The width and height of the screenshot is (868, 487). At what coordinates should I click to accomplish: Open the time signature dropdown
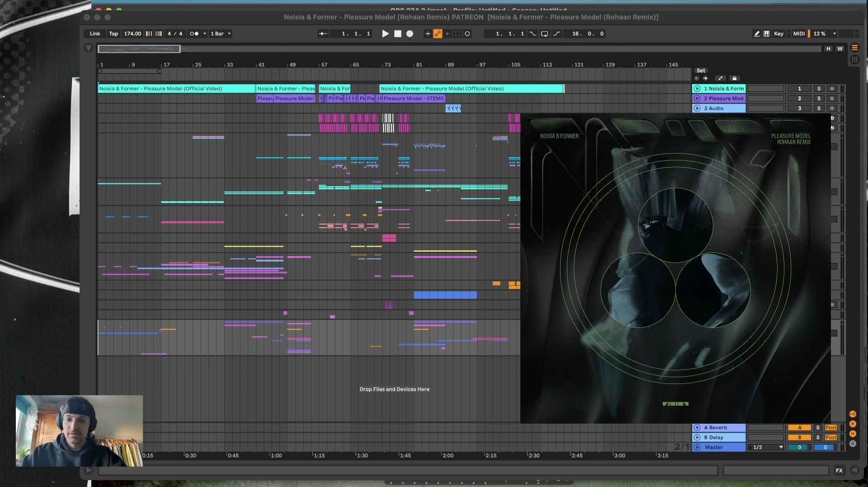point(175,33)
